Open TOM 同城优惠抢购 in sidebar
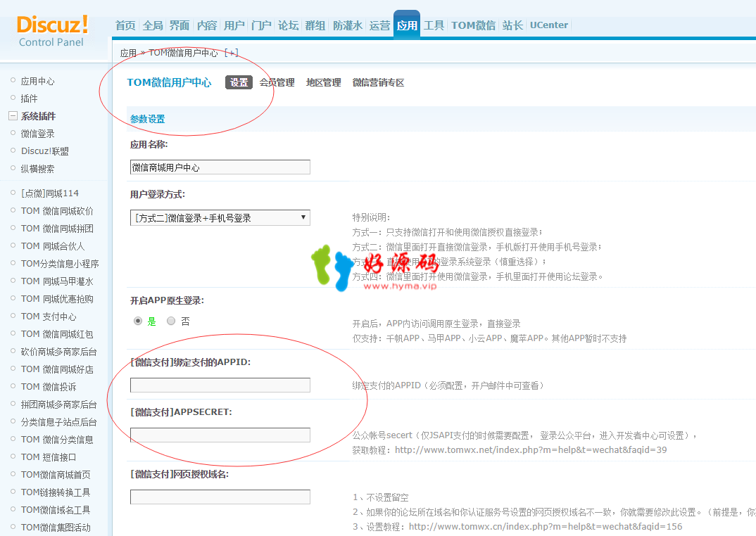This screenshot has width=756, height=536. click(x=57, y=299)
